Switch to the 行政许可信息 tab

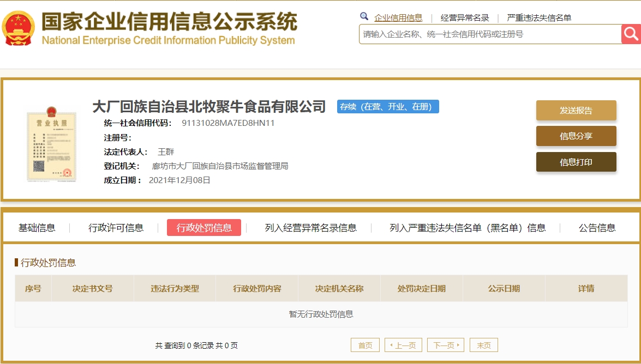pyautogui.click(x=116, y=228)
